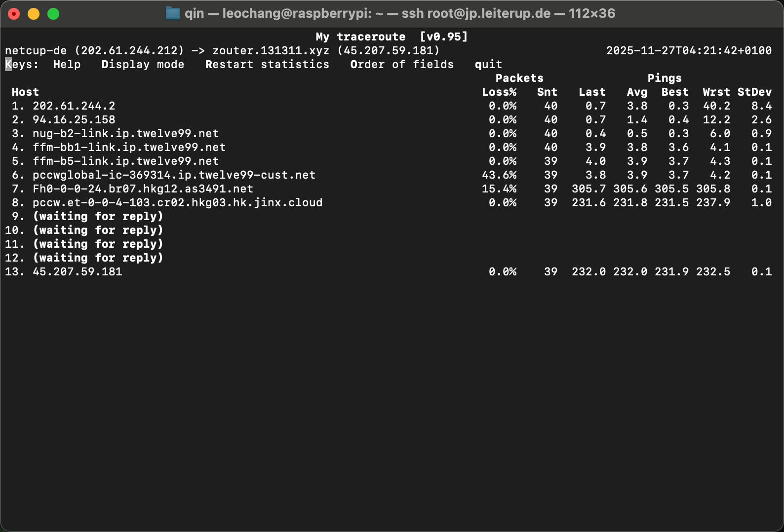Click the blue folder icon in title bar
The width and height of the screenshot is (784, 532).
(172, 13)
